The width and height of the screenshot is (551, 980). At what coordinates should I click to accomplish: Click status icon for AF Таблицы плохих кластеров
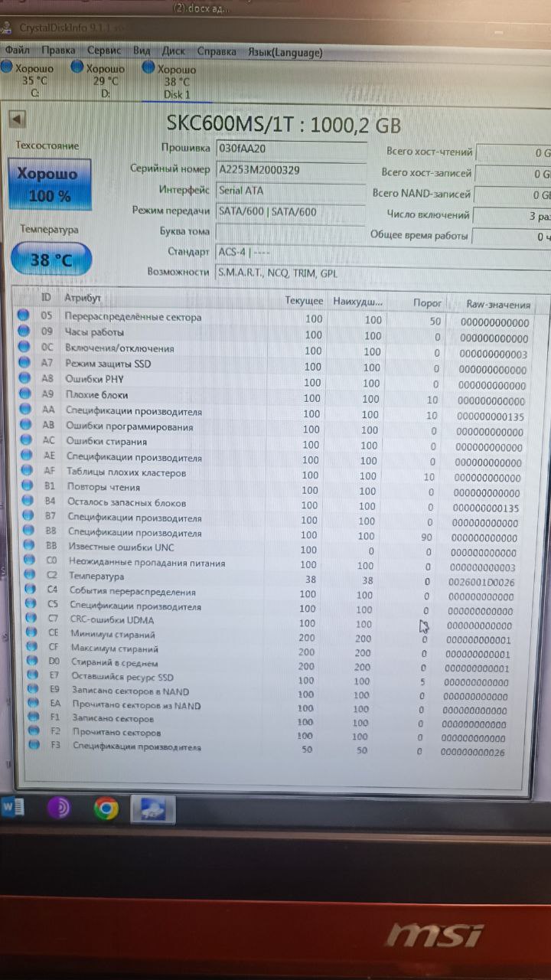pyautogui.click(x=27, y=472)
